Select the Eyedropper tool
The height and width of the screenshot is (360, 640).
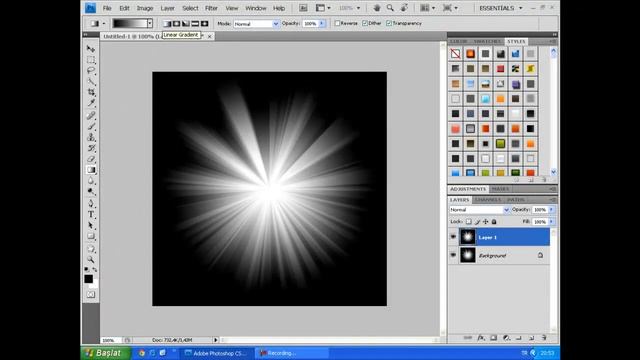click(x=91, y=103)
